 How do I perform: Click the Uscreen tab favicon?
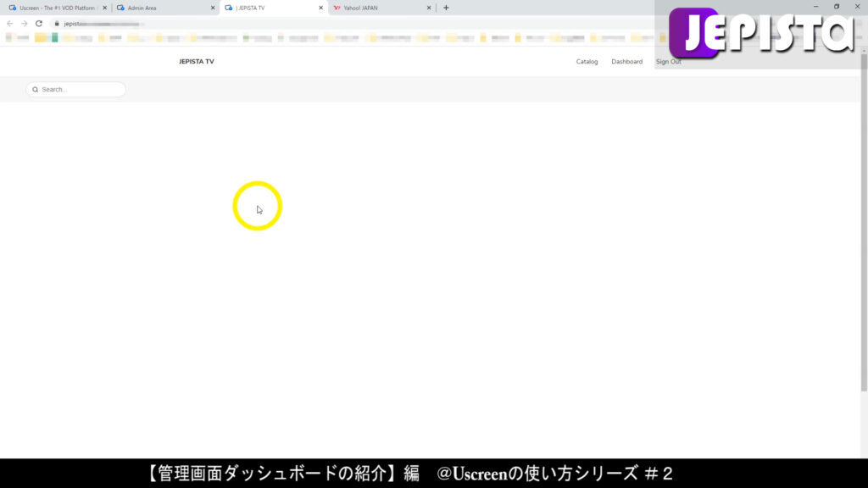(x=12, y=8)
